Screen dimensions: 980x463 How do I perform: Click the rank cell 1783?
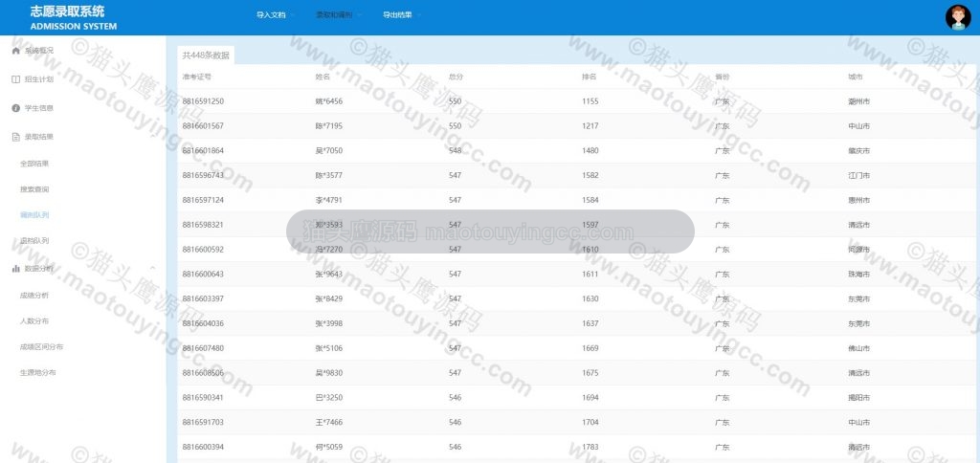click(590, 447)
